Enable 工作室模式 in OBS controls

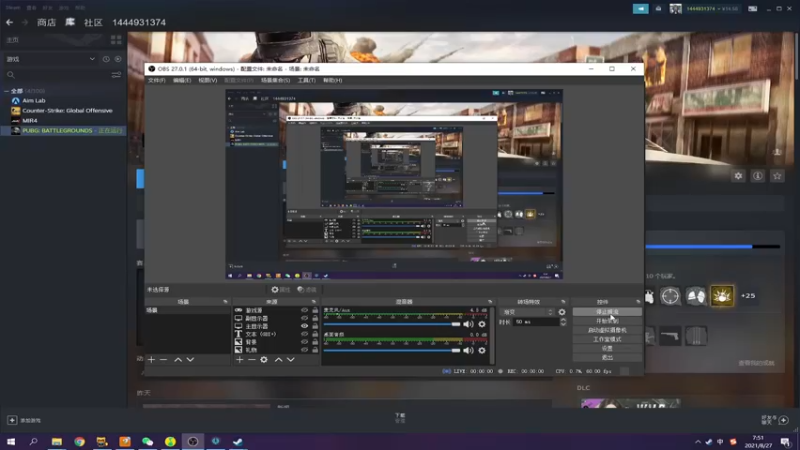click(607, 339)
